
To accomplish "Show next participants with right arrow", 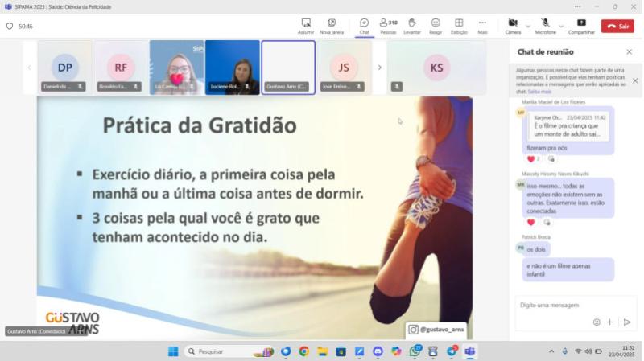I will 379,68.
